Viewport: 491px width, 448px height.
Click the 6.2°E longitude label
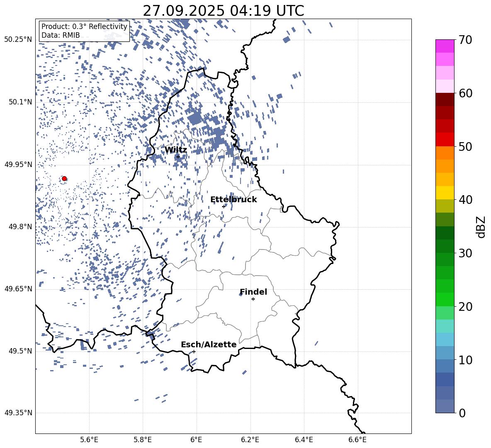[250, 440]
